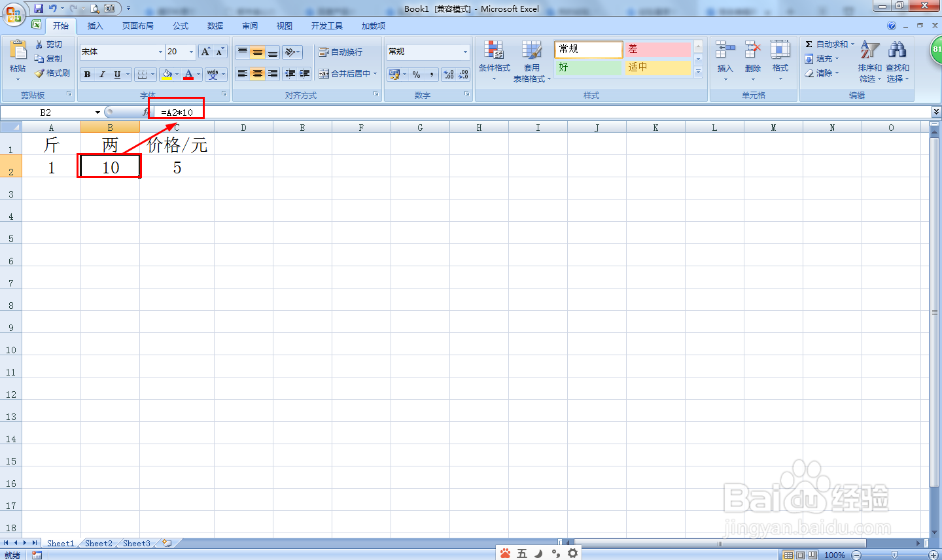Image resolution: width=942 pixels, height=560 pixels.
Task: Open Format as Table (套用表格格式)
Action: (x=532, y=60)
